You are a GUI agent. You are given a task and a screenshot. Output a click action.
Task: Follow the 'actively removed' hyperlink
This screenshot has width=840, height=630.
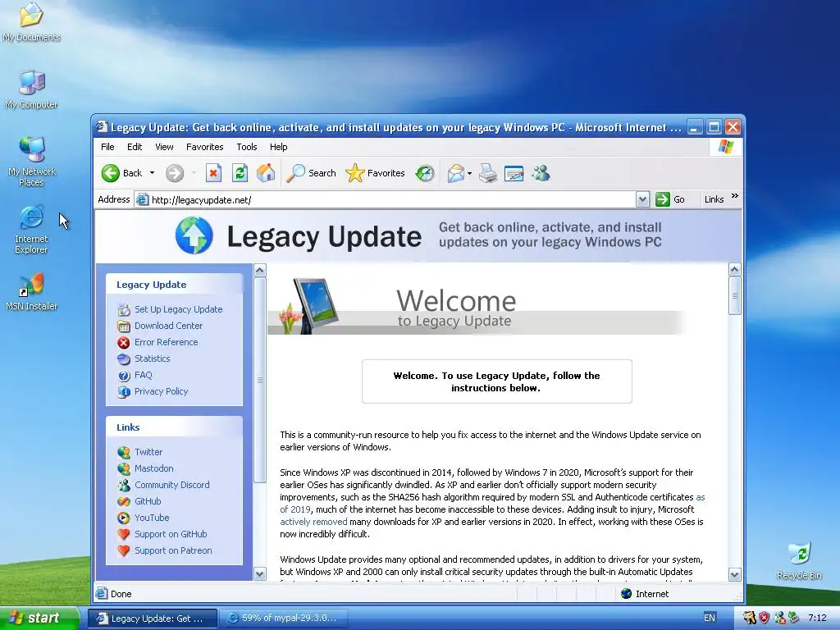[313, 522]
